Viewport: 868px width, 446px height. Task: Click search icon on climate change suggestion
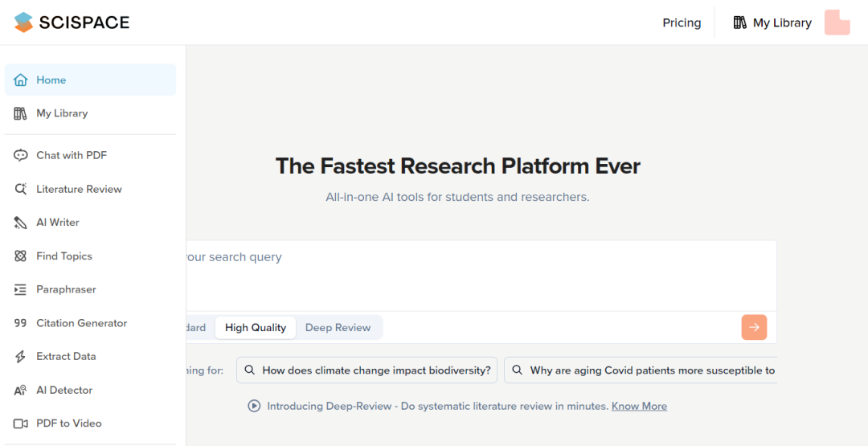pyautogui.click(x=250, y=370)
